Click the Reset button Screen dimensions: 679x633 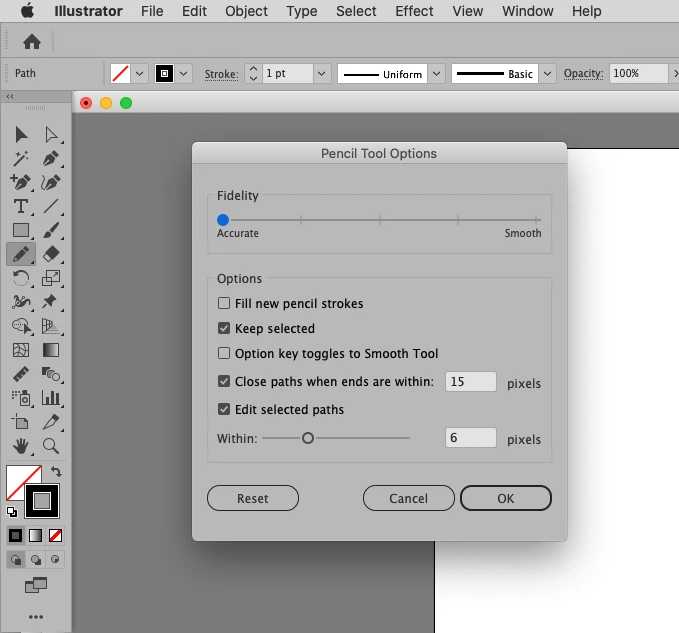click(253, 498)
